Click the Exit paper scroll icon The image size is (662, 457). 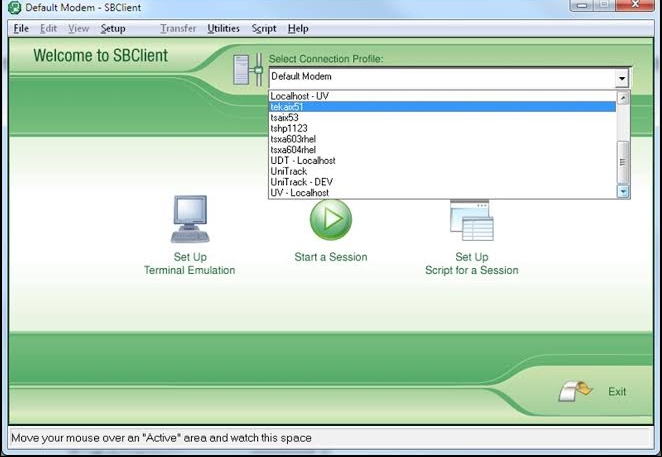coord(575,391)
